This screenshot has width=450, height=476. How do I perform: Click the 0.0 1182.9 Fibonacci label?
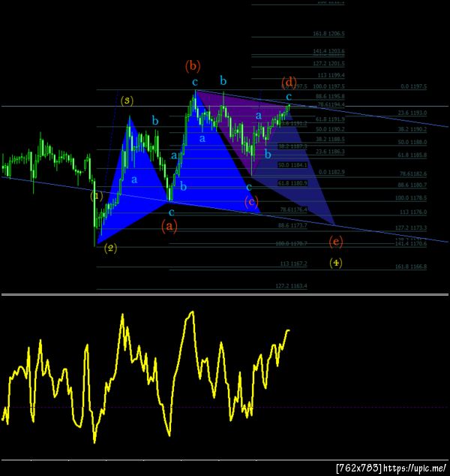[x=331, y=172]
